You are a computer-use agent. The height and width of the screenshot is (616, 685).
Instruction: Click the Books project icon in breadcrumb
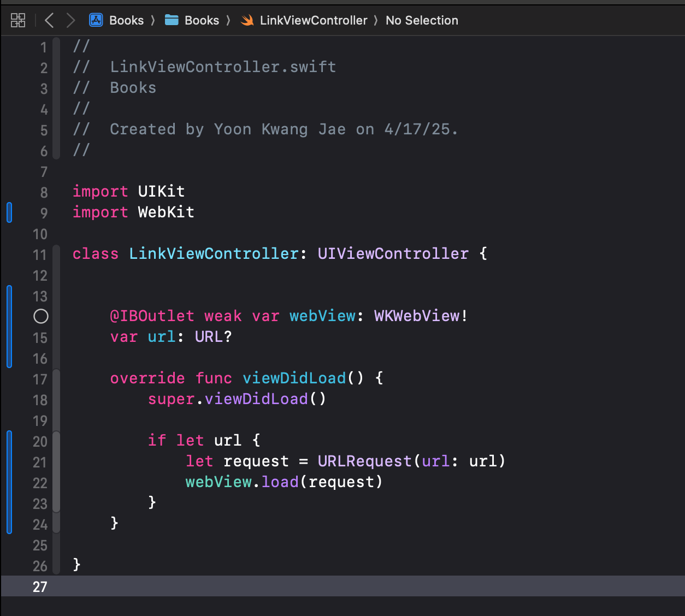click(x=96, y=20)
